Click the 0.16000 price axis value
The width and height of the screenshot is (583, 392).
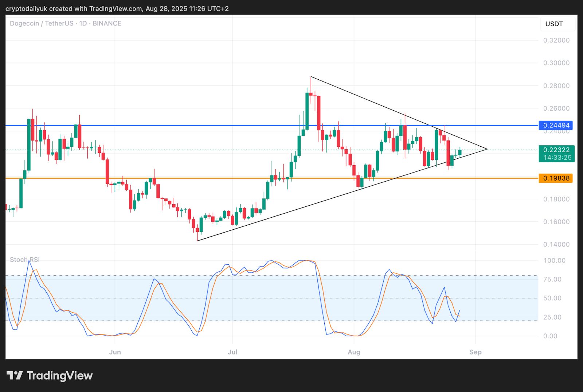[x=556, y=222]
